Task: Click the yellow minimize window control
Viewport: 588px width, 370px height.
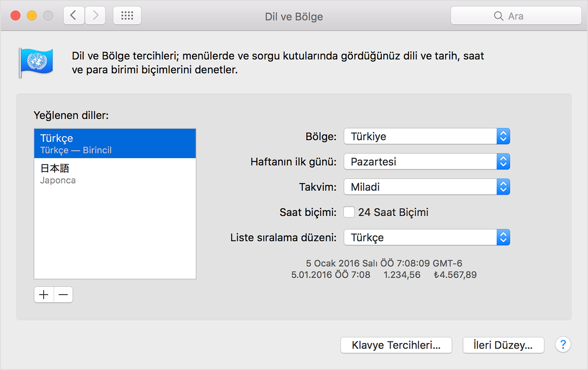Action: [x=31, y=15]
